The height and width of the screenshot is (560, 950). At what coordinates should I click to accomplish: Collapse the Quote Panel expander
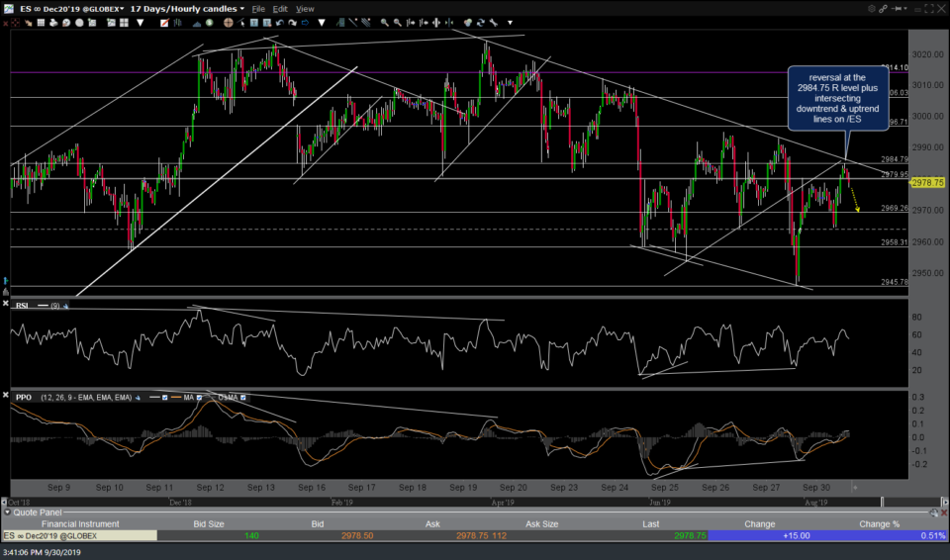(7, 513)
